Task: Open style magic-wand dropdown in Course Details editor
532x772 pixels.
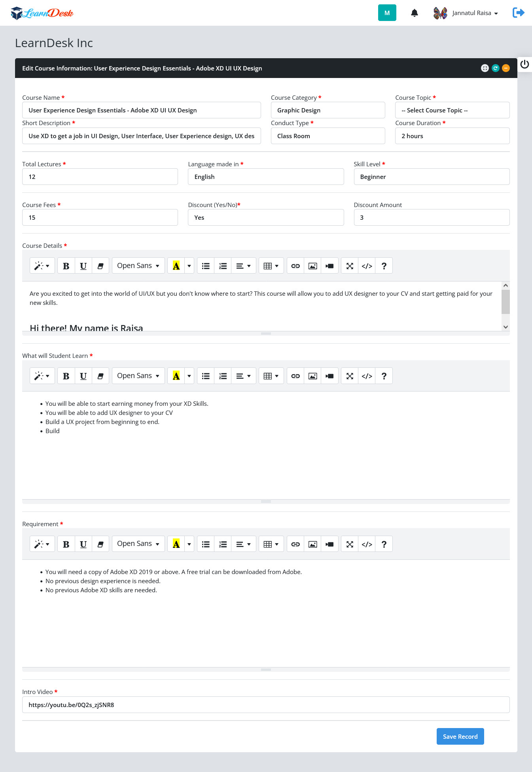Action: pyautogui.click(x=42, y=266)
